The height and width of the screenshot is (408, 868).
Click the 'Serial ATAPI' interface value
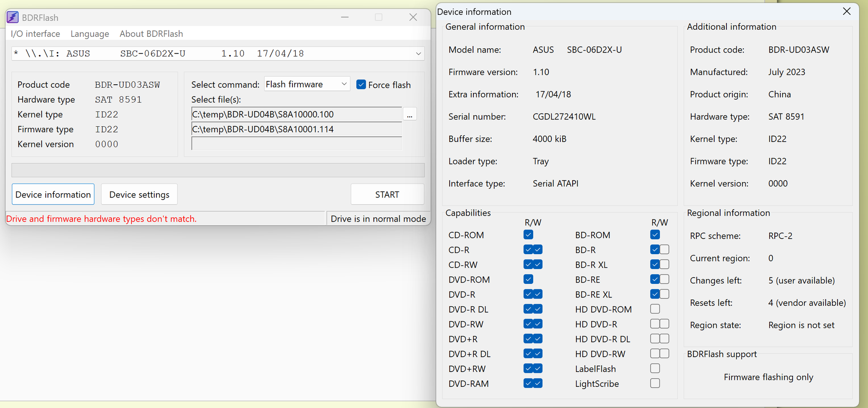(x=555, y=183)
